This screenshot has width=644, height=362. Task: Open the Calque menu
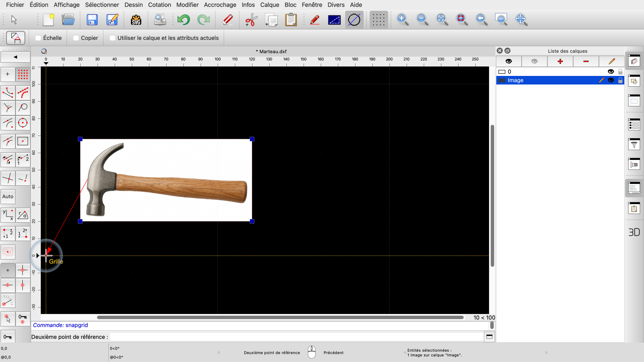click(x=270, y=5)
